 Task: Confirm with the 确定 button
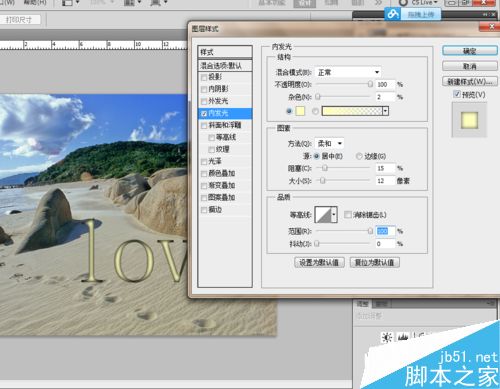[470, 51]
